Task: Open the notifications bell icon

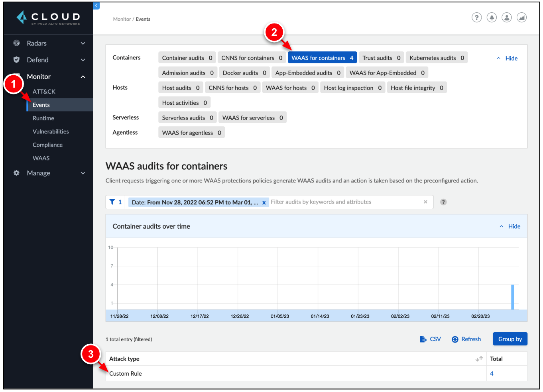Action: (492, 18)
